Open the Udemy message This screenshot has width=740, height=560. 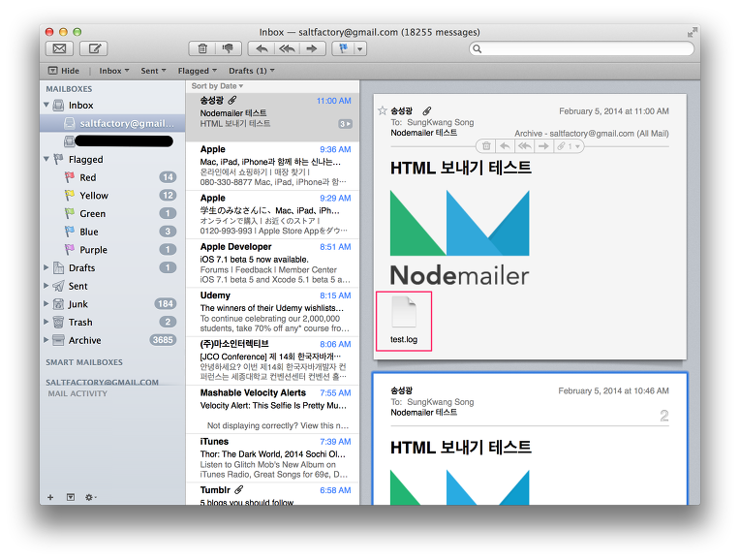[273, 312]
